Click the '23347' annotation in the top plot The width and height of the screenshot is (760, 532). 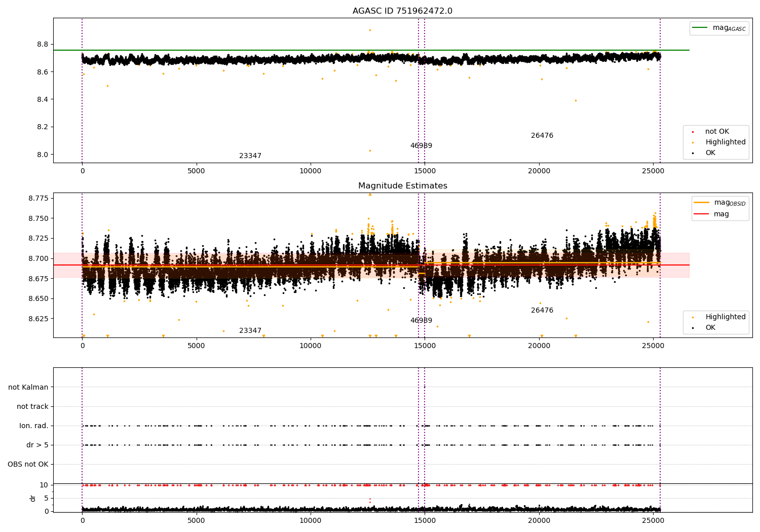[250, 156]
